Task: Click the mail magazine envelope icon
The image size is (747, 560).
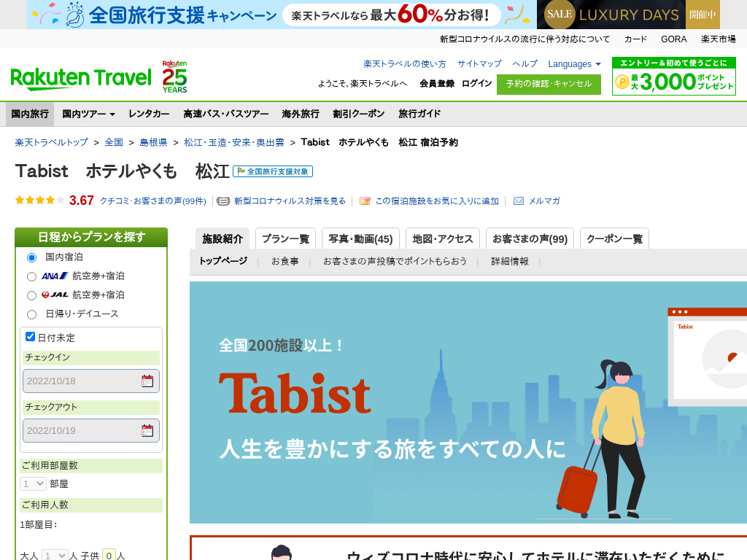Action: point(519,201)
